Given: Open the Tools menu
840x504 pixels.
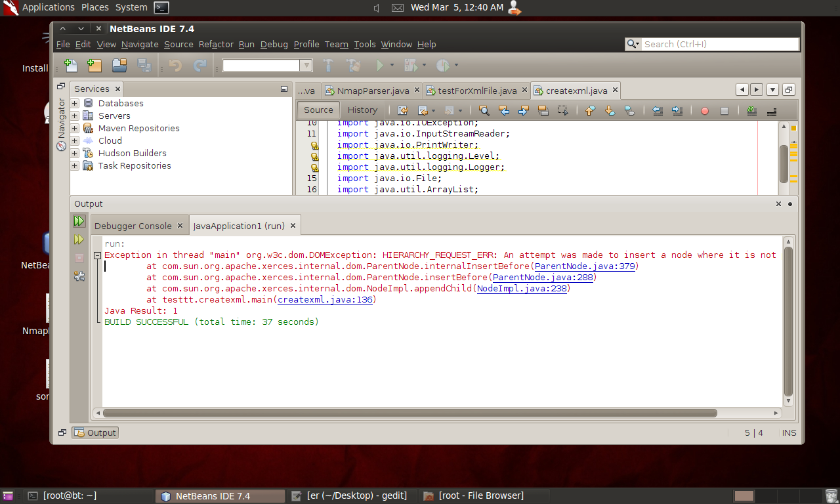Looking at the screenshot, I should (x=364, y=44).
